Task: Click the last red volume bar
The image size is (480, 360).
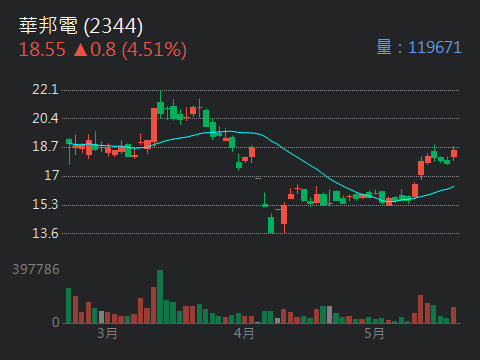Action: click(x=453, y=315)
